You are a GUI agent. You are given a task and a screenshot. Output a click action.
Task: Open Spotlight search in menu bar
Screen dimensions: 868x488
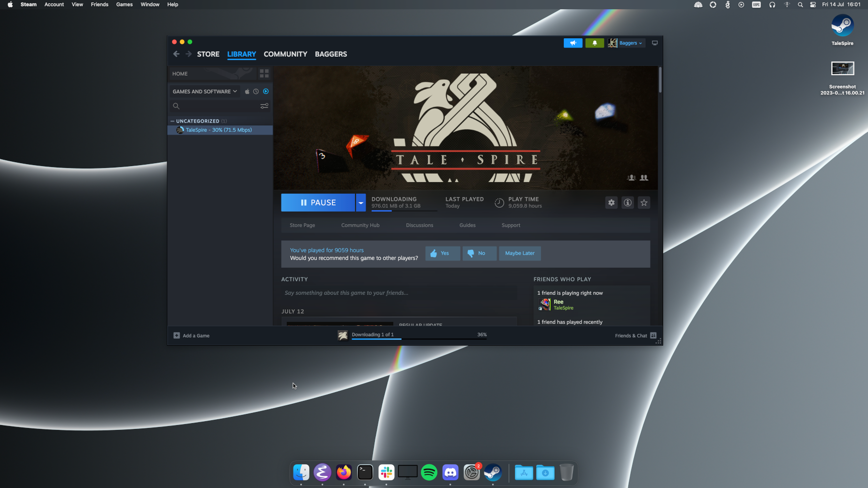pos(800,4)
